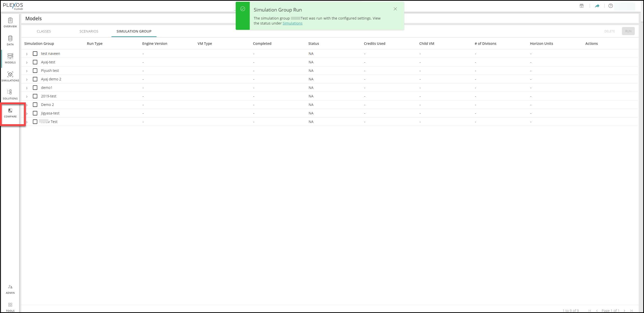Viewport: 644px width, 313px height.
Task: Click the Delete button
Action: (609, 31)
